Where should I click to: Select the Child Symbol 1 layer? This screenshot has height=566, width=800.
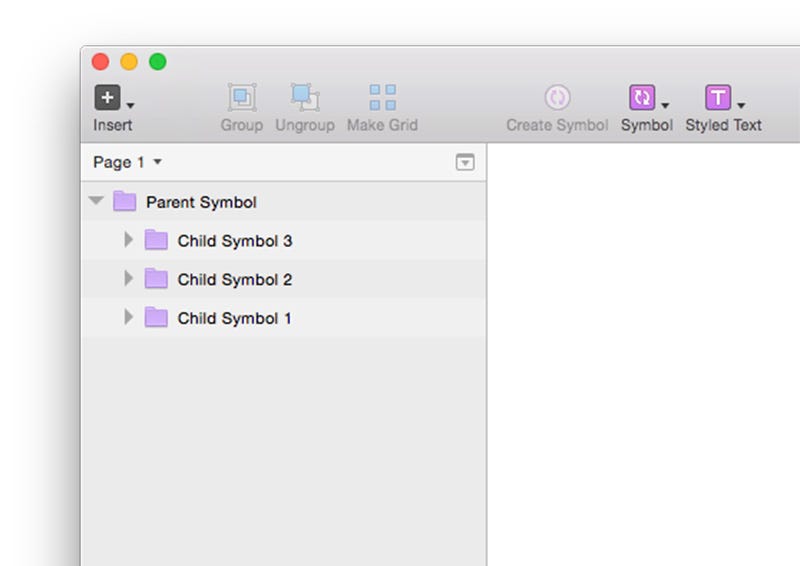283,318
